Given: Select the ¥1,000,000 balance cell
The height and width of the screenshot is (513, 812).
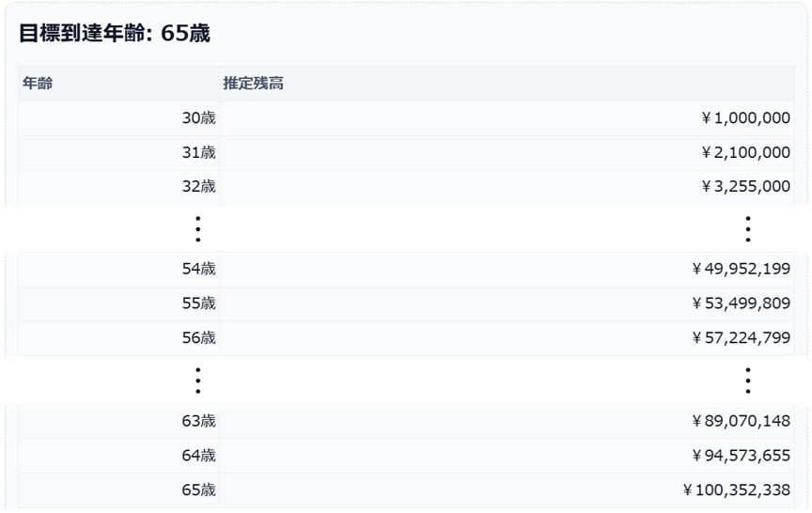Looking at the screenshot, I should 744,118.
